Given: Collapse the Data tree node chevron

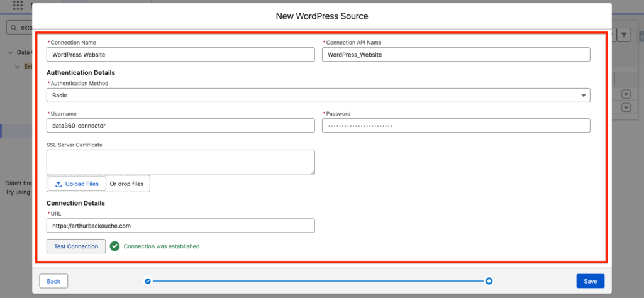Looking at the screenshot, I should coord(11,52).
